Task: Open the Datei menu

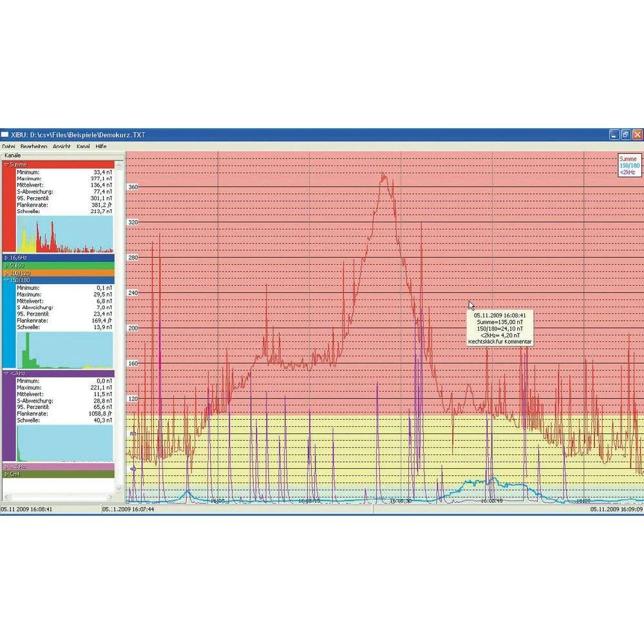Action: pyautogui.click(x=8, y=147)
